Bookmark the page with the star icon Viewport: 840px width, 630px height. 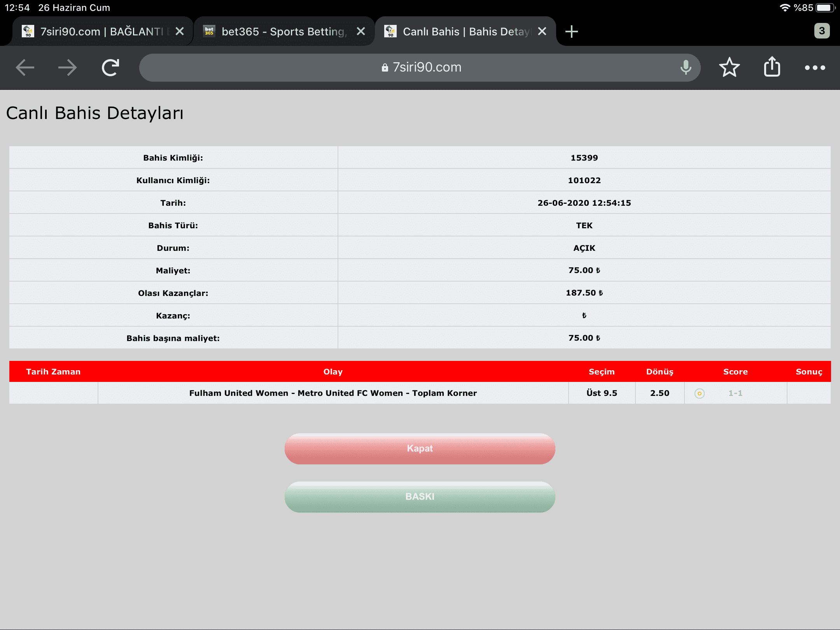click(x=729, y=67)
